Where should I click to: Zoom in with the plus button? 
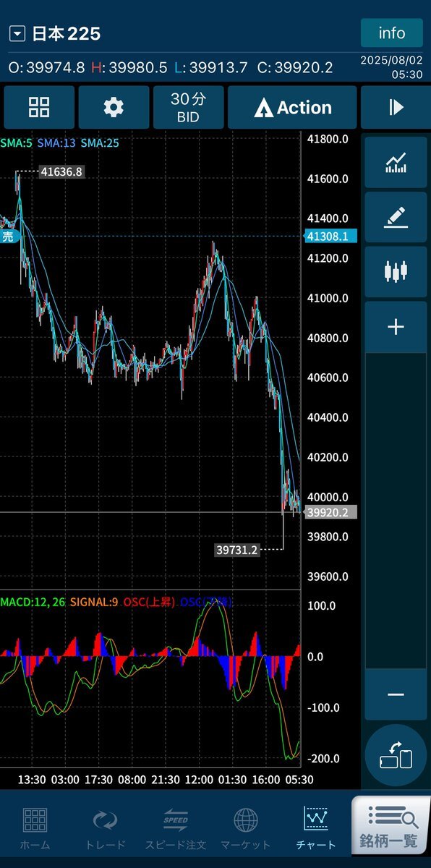click(x=396, y=327)
